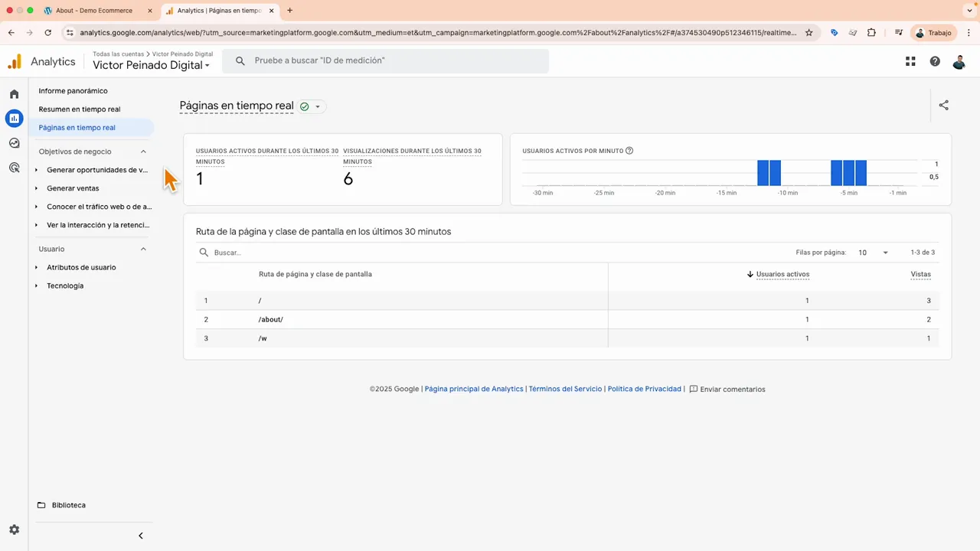Image resolution: width=980 pixels, height=551 pixels.
Task: Open Help with the question mark icon
Action: point(935,61)
